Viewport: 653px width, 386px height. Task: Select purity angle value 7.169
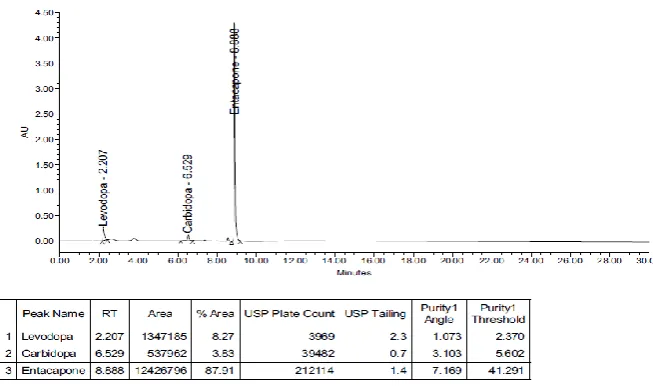click(x=447, y=371)
